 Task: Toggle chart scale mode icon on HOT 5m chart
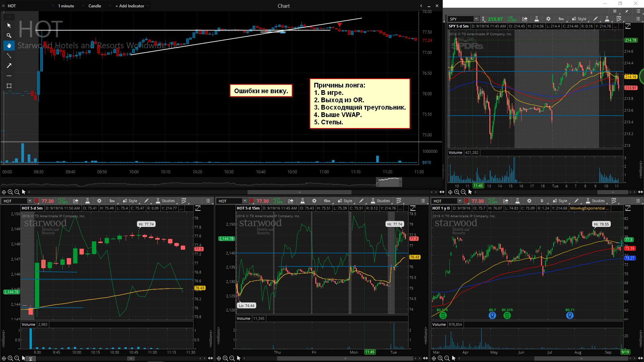198,208
